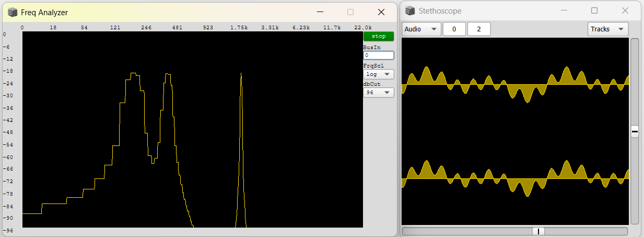The image size is (644, 237).
Task: Open the Audio bus type dropdown in Stethoscope
Action: tap(421, 29)
